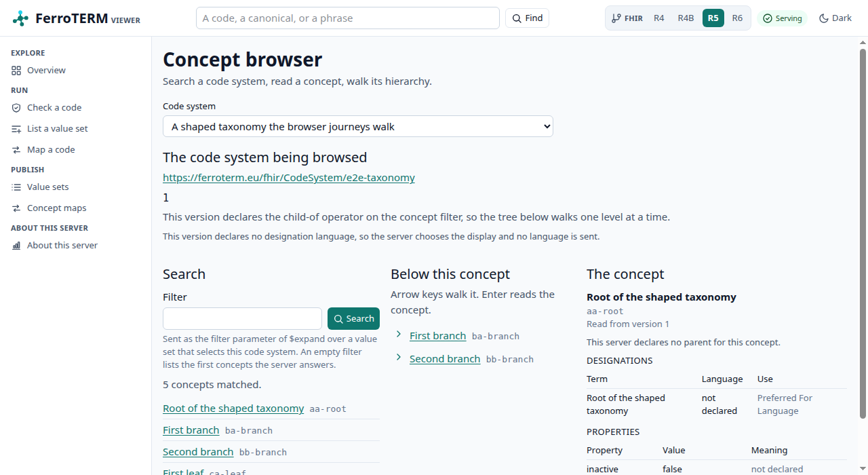Click the Concept browser heading
This screenshot has height=475, width=868.
242,60
